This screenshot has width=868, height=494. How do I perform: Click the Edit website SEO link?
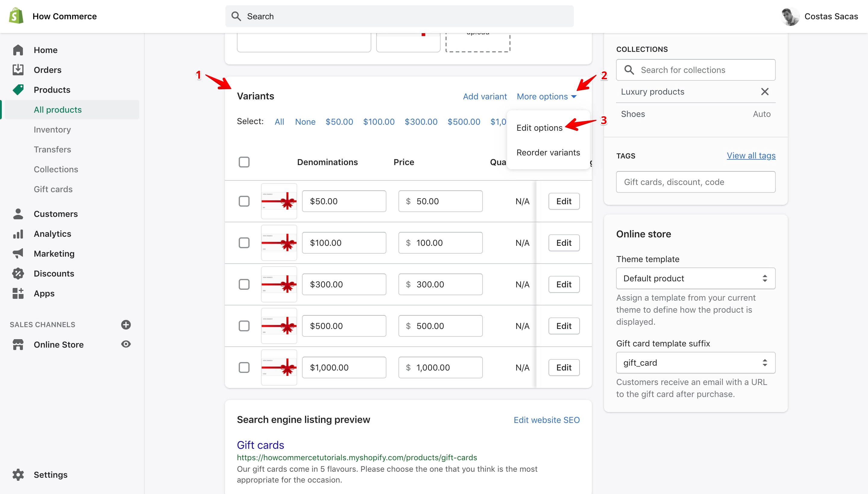(546, 420)
